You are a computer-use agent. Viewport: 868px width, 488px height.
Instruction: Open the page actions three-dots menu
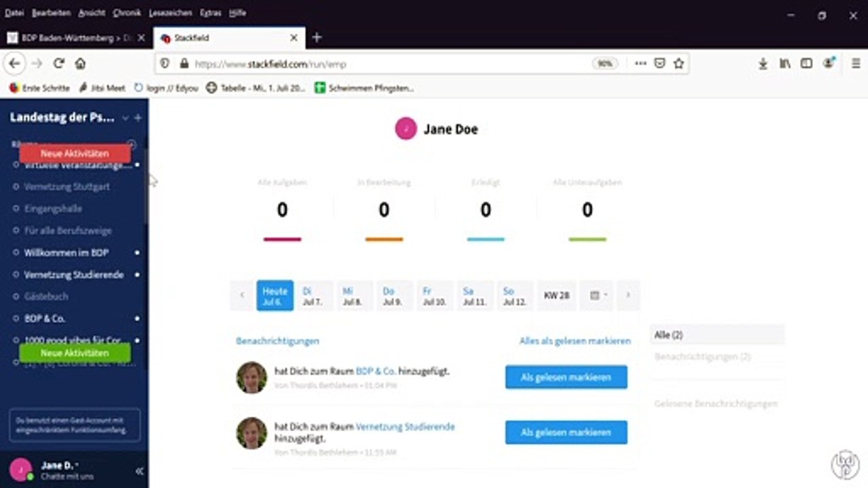(640, 64)
